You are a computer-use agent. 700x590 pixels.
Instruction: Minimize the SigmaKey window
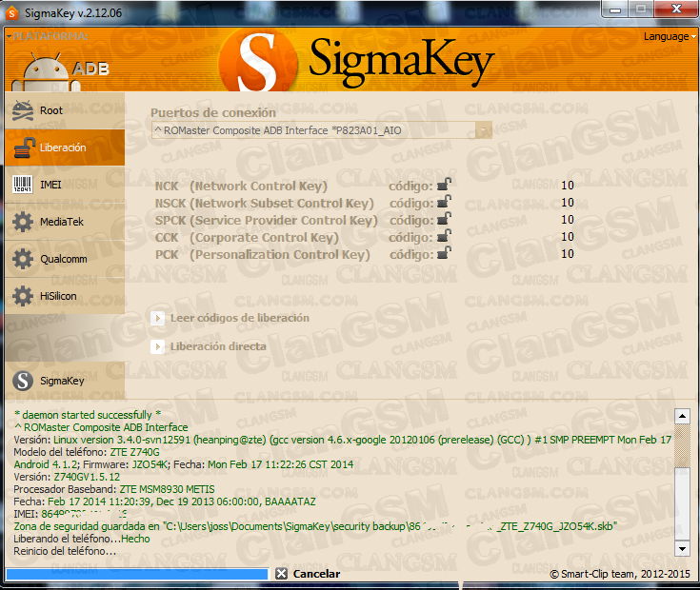[x=615, y=9]
